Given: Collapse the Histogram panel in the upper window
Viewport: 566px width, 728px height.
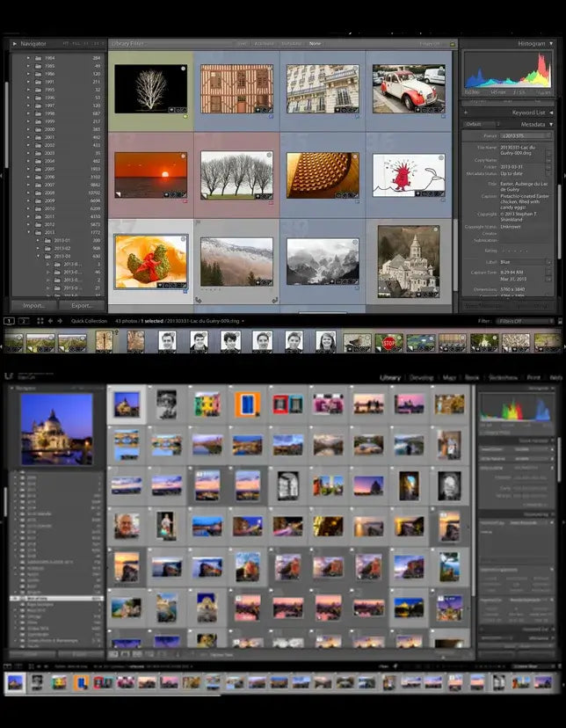Looking at the screenshot, I should click(x=551, y=43).
